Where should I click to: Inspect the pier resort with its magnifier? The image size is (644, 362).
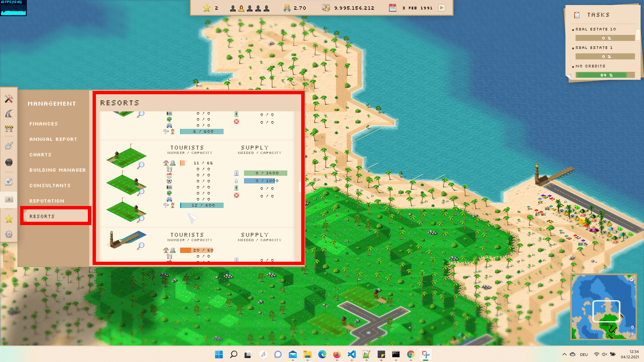141,246
